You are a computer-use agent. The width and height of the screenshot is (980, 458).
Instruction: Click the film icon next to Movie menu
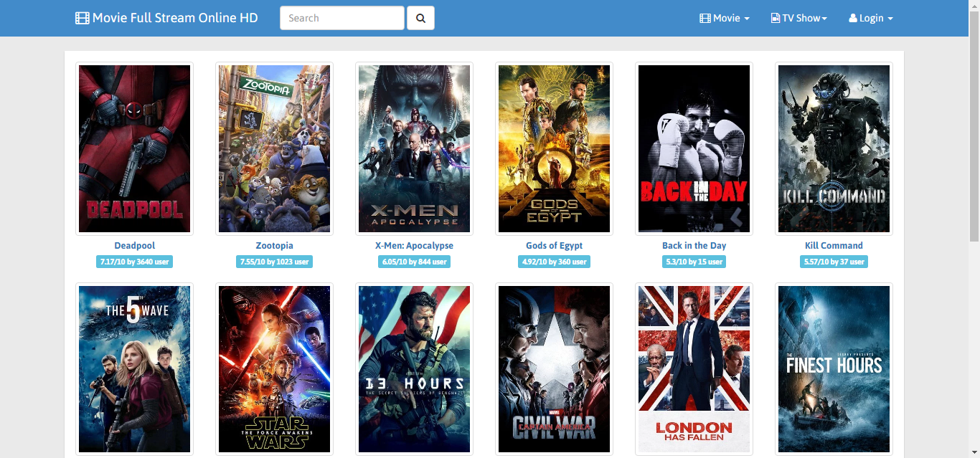(705, 17)
